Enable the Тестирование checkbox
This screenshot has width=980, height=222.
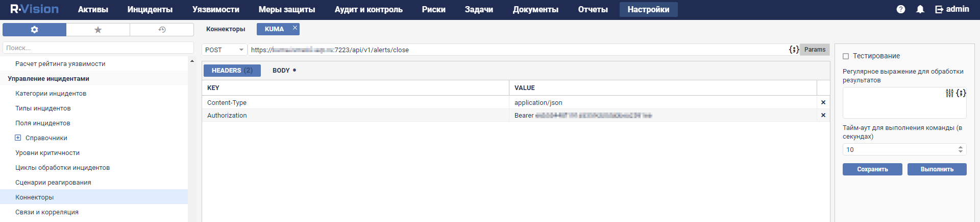[x=846, y=56]
